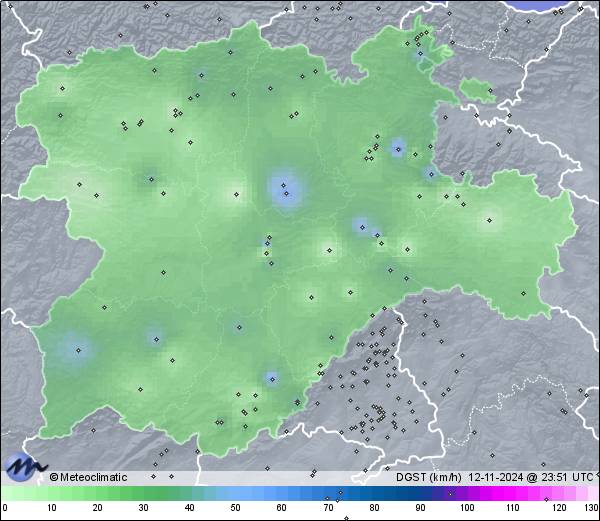Click the scale label 120

[559, 508]
